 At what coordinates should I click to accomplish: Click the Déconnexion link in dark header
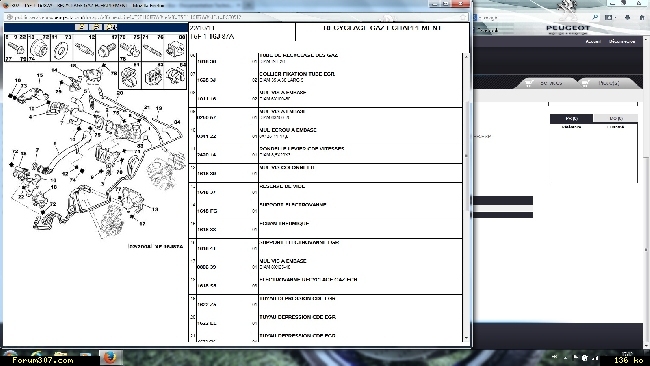tap(622, 41)
